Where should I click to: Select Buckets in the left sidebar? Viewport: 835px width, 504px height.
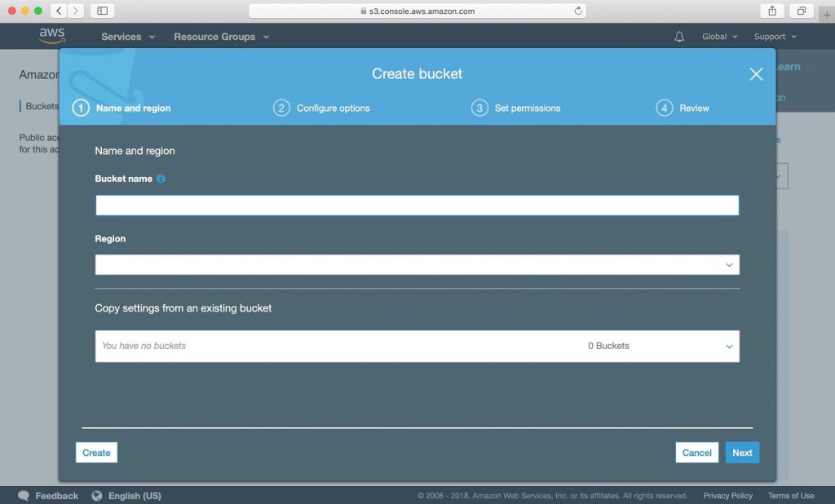[x=42, y=106]
